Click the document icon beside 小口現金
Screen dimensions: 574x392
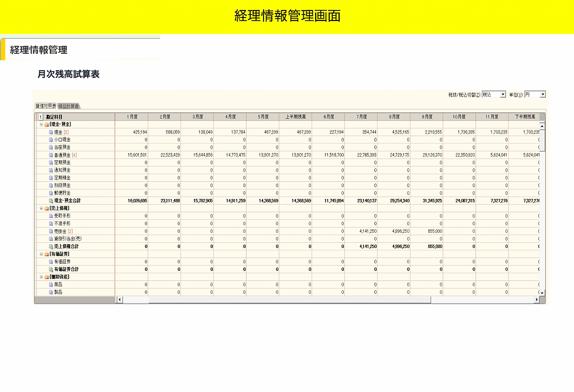click(51, 140)
